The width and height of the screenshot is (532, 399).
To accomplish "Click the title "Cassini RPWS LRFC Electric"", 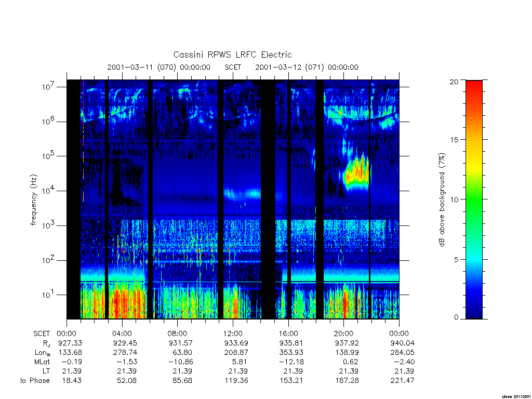I will (232, 55).
